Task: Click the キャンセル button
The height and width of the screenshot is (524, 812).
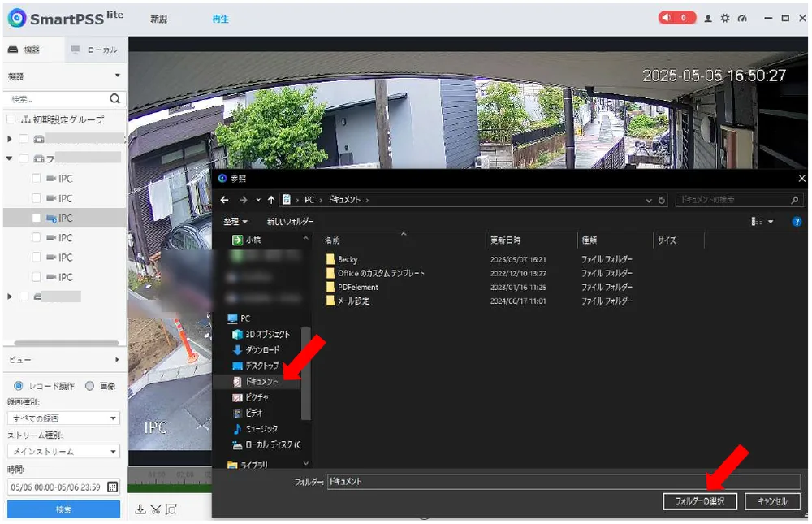Action: tap(772, 500)
